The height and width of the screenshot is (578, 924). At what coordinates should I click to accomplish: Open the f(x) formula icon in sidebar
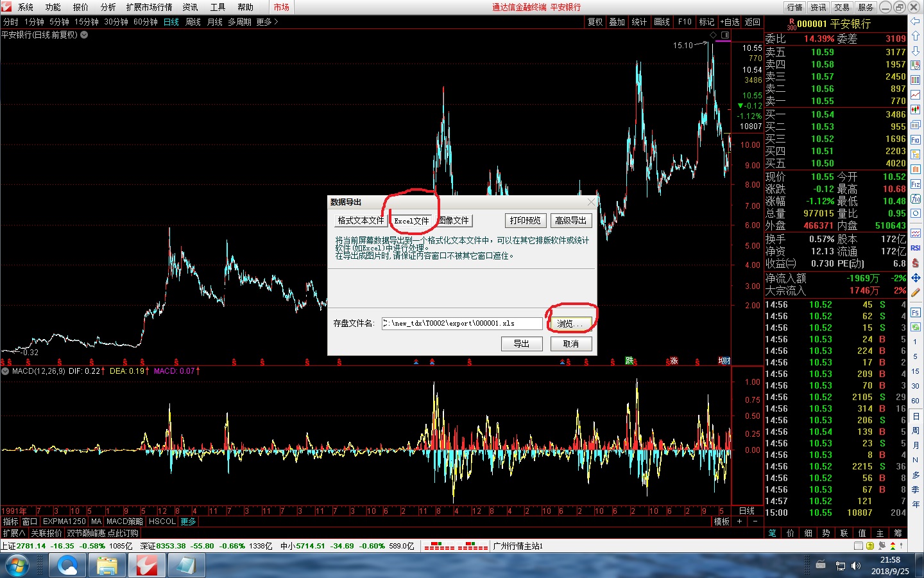click(916, 198)
